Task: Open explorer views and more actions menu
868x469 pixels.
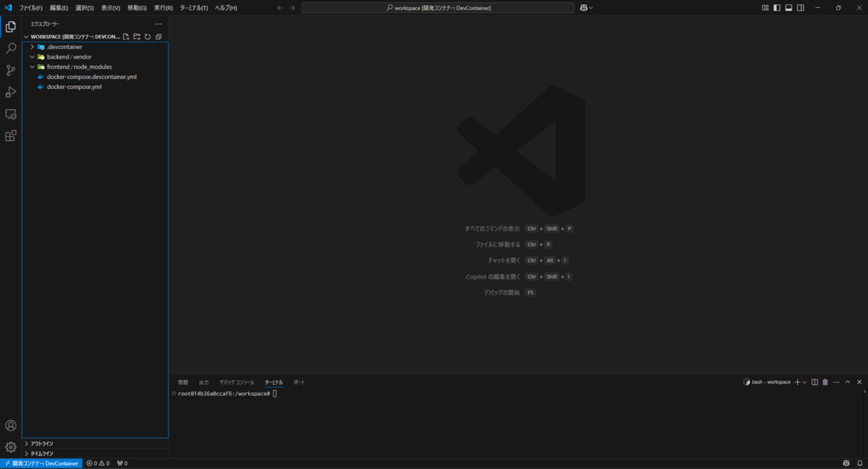Action: pos(158,24)
